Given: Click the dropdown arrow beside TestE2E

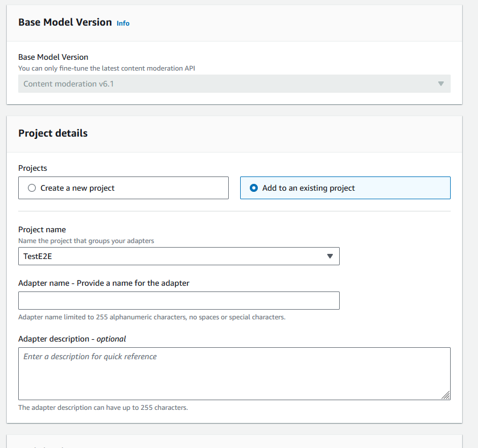Looking at the screenshot, I should click(330, 256).
